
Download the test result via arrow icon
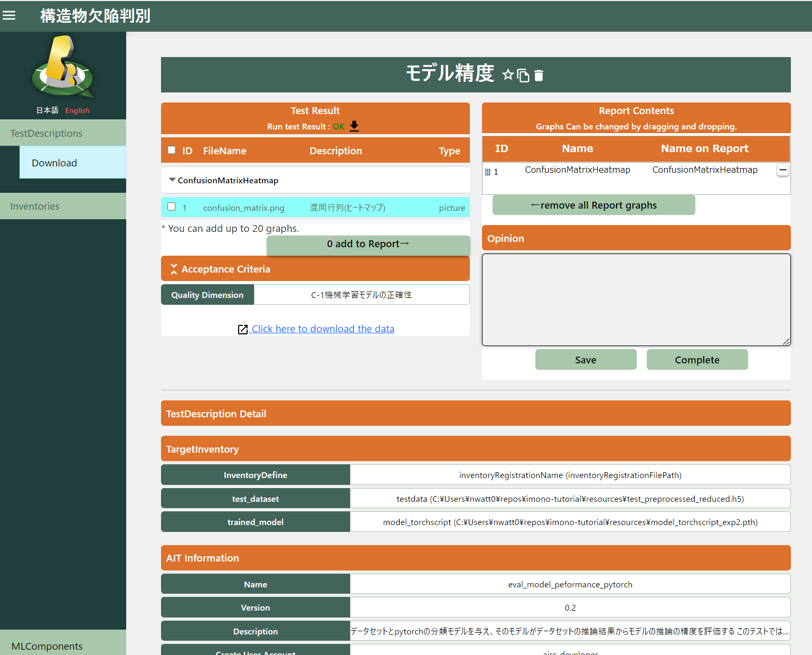[354, 126]
